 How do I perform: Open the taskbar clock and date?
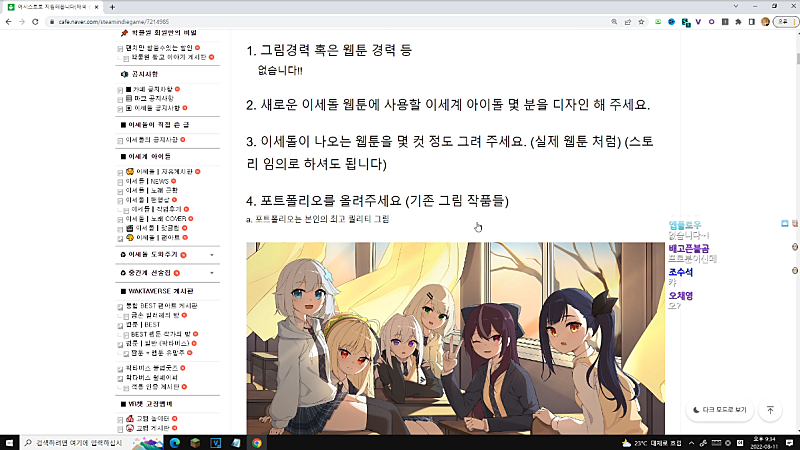(764, 443)
